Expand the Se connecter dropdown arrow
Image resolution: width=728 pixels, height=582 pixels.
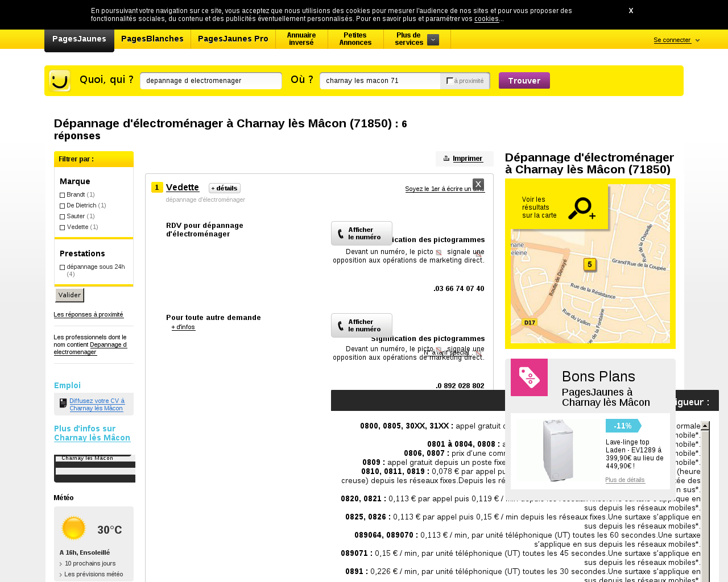[697, 40]
